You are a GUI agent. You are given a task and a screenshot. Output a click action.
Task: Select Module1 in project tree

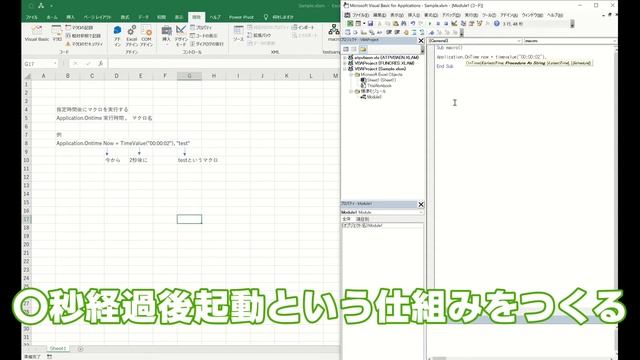click(x=371, y=97)
